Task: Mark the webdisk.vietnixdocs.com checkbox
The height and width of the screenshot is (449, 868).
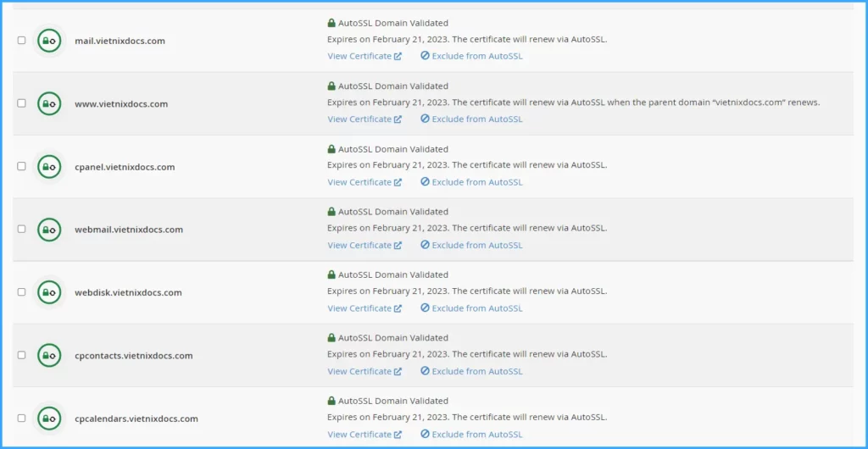Action: pyautogui.click(x=22, y=292)
